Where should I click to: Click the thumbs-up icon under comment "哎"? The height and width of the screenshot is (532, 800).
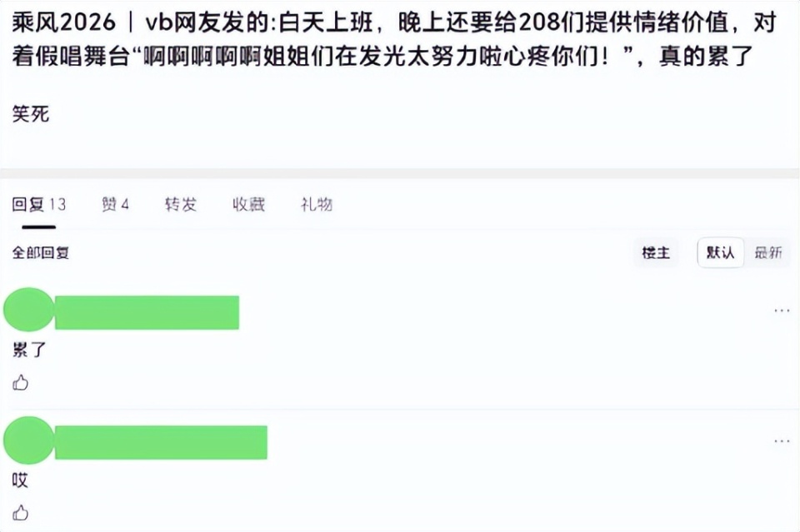coord(21,512)
